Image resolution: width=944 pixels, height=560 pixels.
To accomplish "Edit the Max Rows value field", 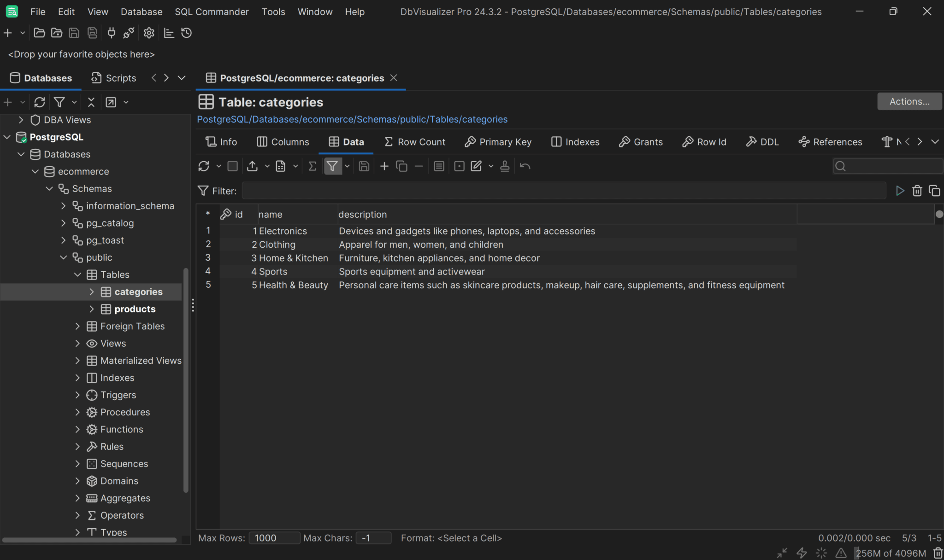I will click(x=274, y=537).
